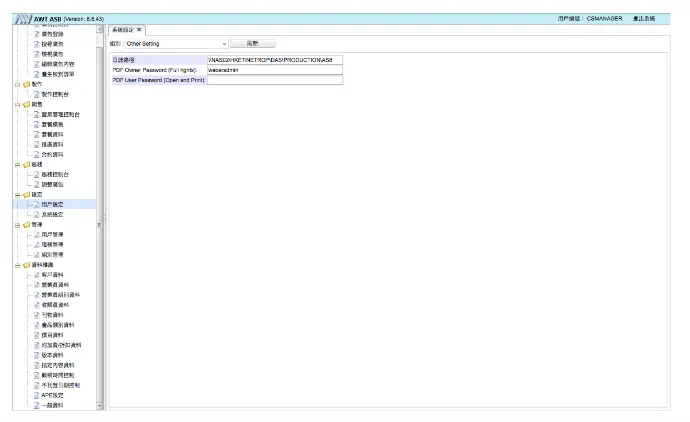The height and width of the screenshot is (422, 690).
Task: Collapse the 管理 tree folder
Action: click(16, 224)
